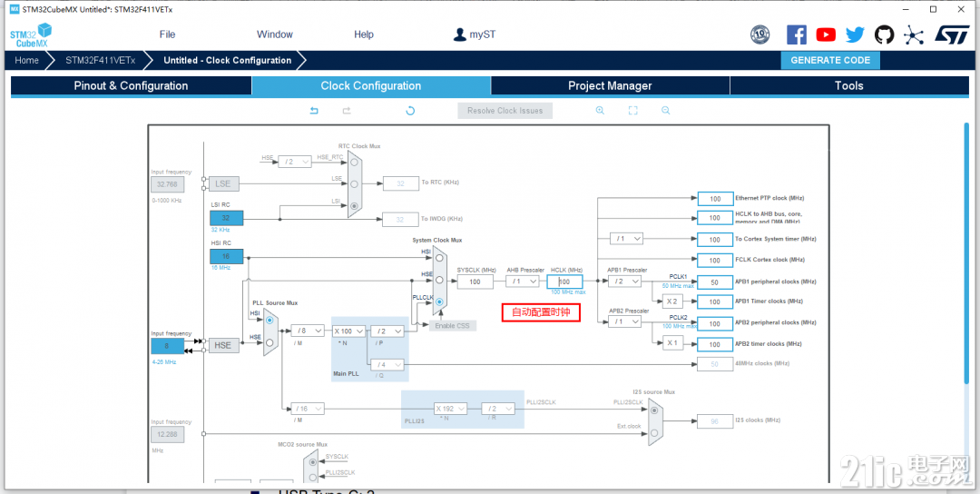Click the 10-year anniversary badge icon
980x494 pixels.
pyautogui.click(x=760, y=35)
